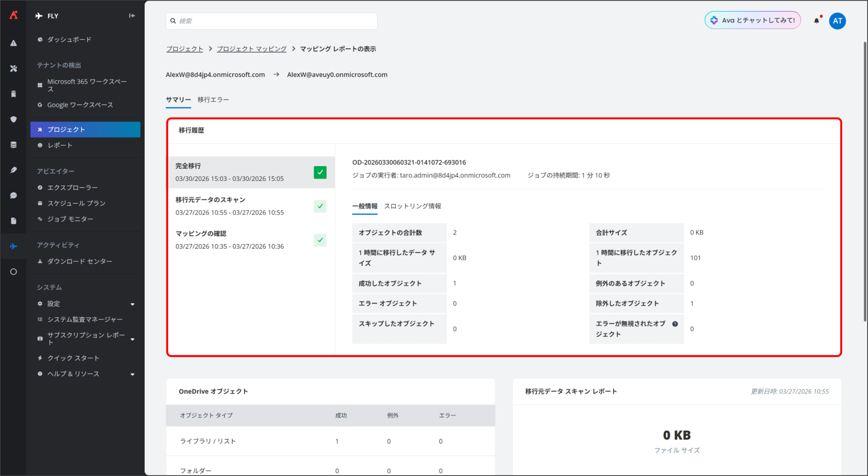This screenshot has height=476, width=868.
Task: Expand the 設定 menu arrow
Action: [x=133, y=304]
